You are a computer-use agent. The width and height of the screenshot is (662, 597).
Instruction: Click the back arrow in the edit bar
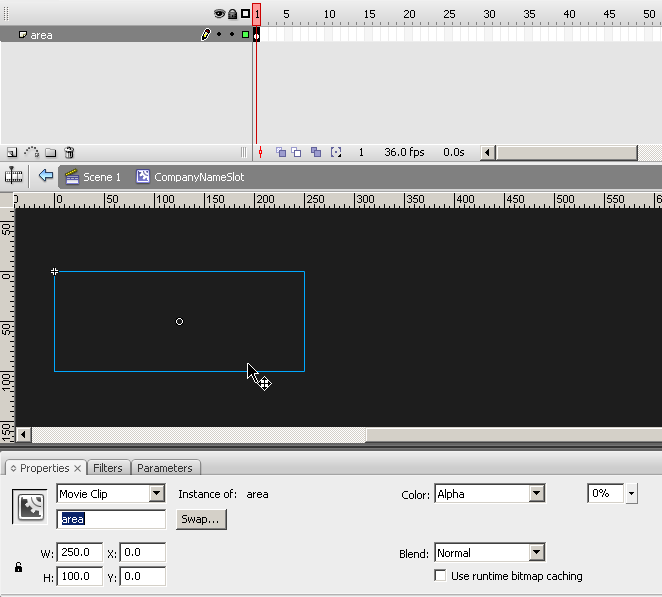pyautogui.click(x=45, y=176)
